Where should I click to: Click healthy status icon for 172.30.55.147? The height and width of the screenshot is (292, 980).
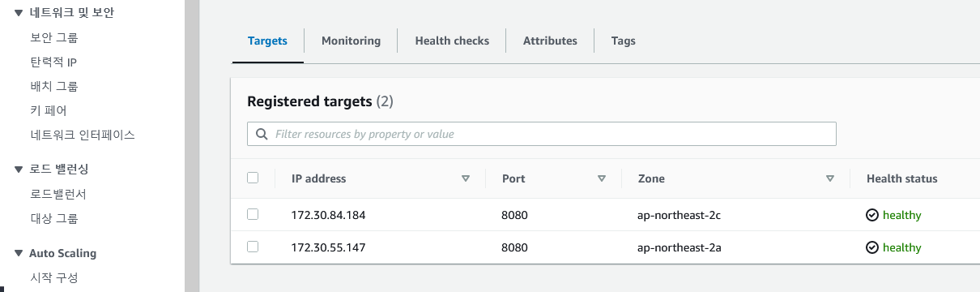872,247
